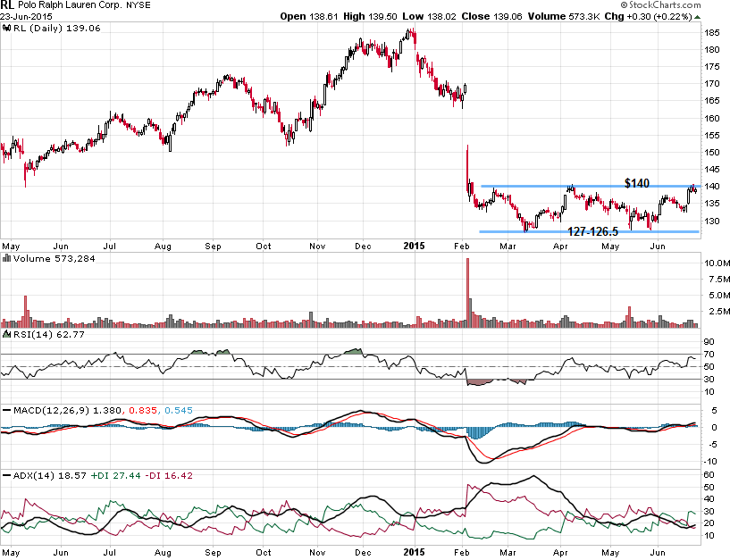Click the tall February volume spike bar
This screenshot has height=560, width=730.
pyautogui.click(x=467, y=293)
